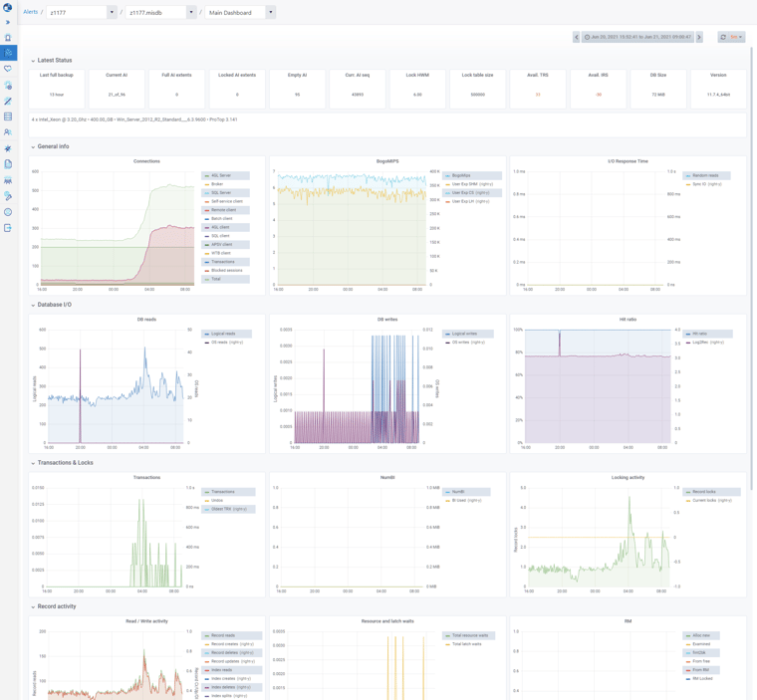Expand sidebar with double-chevron icon
Viewport: 757px width, 700px height.
(x=8, y=22)
